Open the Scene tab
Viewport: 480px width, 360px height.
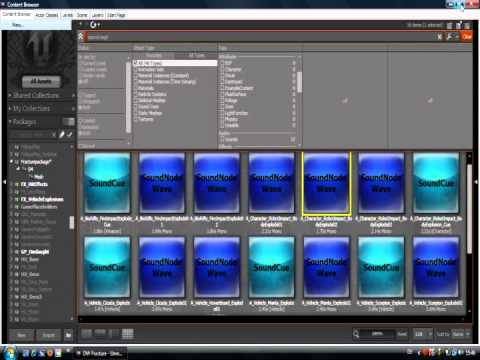[82, 15]
